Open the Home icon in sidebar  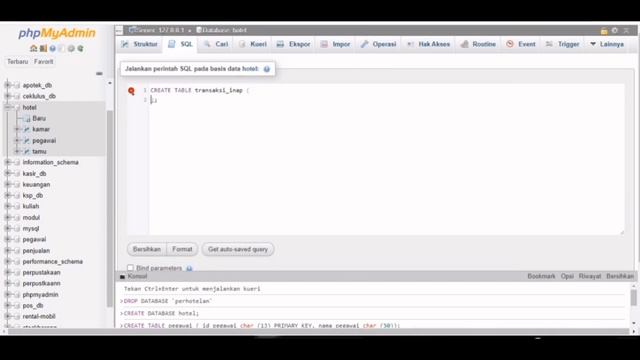coord(33,48)
